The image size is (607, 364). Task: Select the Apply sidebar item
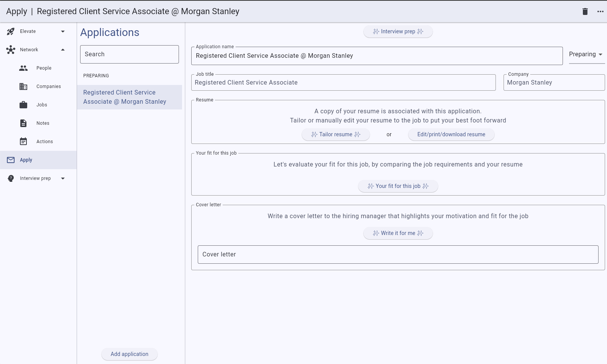pyautogui.click(x=26, y=160)
